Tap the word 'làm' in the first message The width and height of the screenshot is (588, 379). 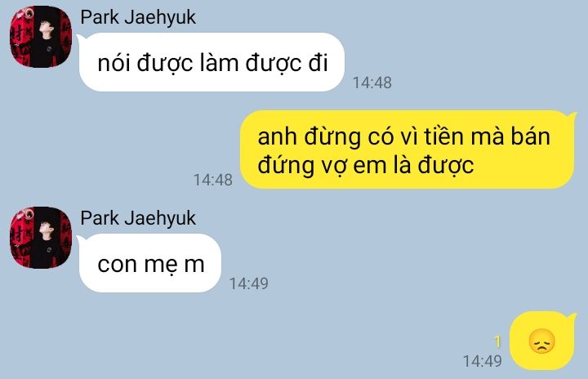[x=219, y=63]
